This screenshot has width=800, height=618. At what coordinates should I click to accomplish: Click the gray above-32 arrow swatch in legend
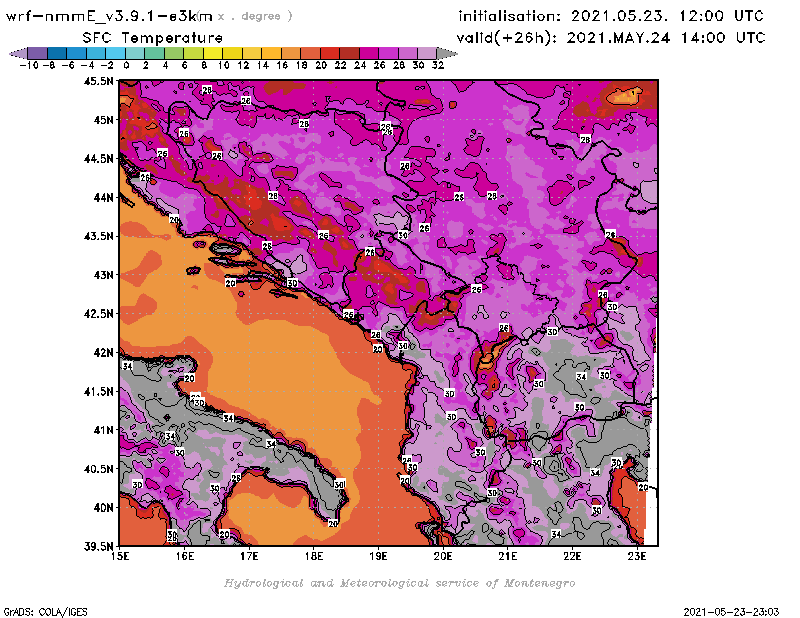click(x=447, y=53)
